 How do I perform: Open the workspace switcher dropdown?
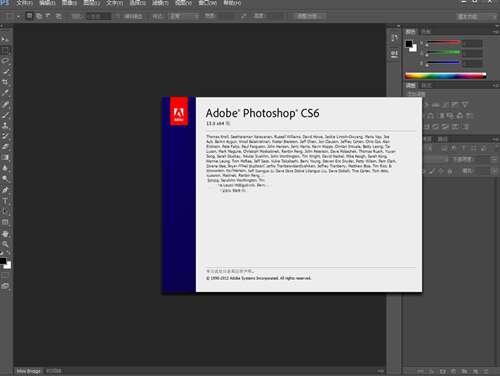[x=477, y=16]
